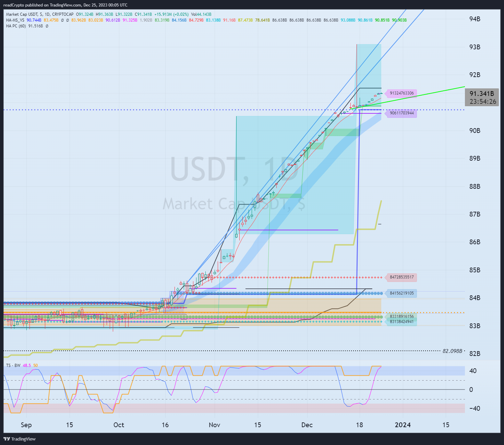Click the HA-MS_VS value 90.903B
This screenshot has height=445, width=504.
[399, 20]
